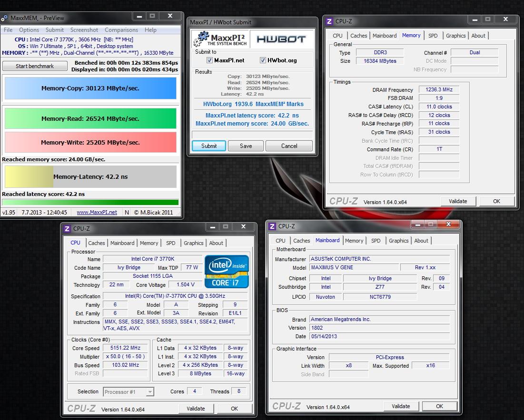
Task: Click the red Memory-Write result bar
Action: click(x=90, y=142)
